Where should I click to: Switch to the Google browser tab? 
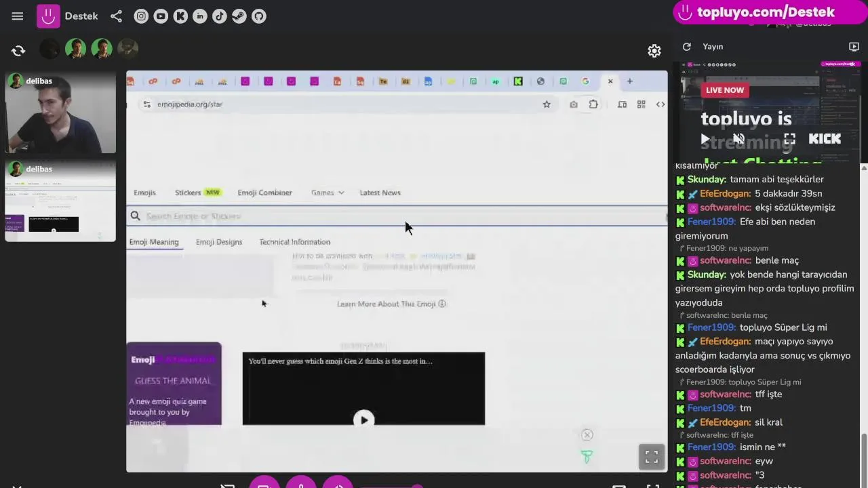coord(585,81)
